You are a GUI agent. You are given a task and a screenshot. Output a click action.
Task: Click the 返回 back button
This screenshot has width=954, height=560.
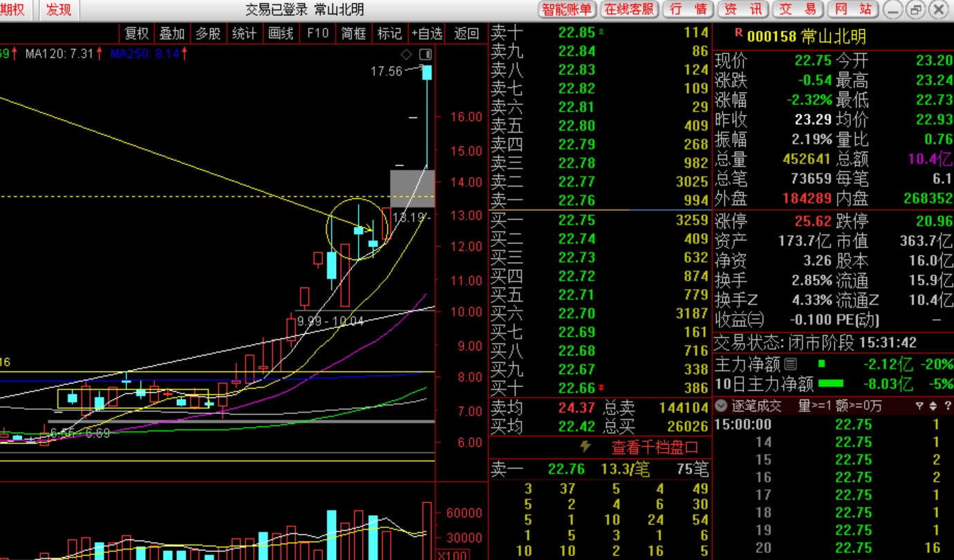tap(467, 33)
